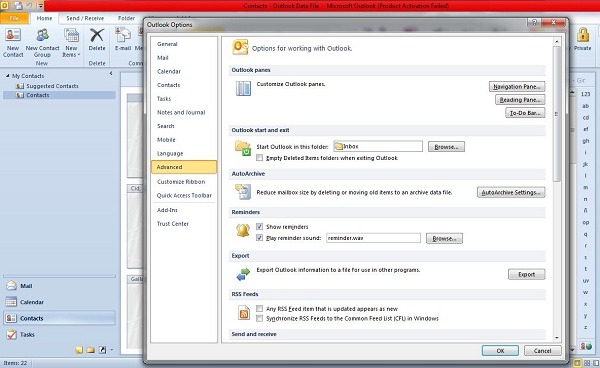Toggle Play reminder sound checkbox
The width and height of the screenshot is (600, 368).
[259, 238]
